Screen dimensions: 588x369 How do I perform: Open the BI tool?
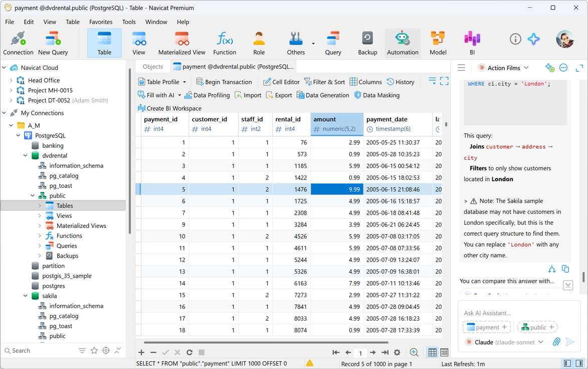tap(472, 43)
